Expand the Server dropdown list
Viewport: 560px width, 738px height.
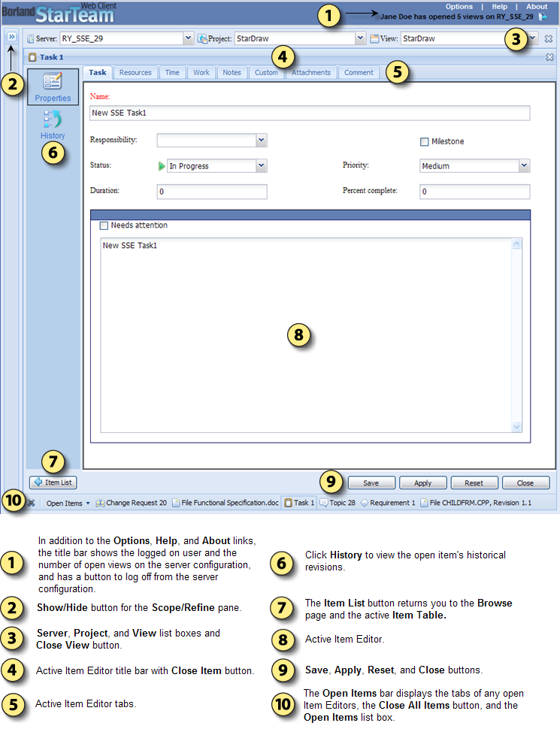click(x=188, y=38)
